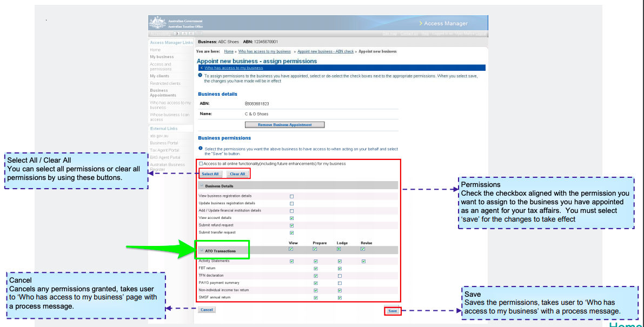Cancel the permission changes
Viewport: 644px width, 327px height.
coord(207,310)
